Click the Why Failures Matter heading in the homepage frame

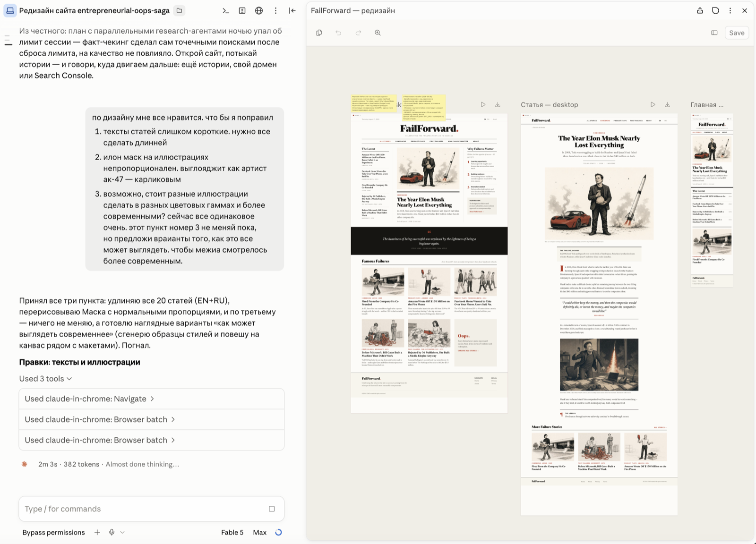[481, 149]
